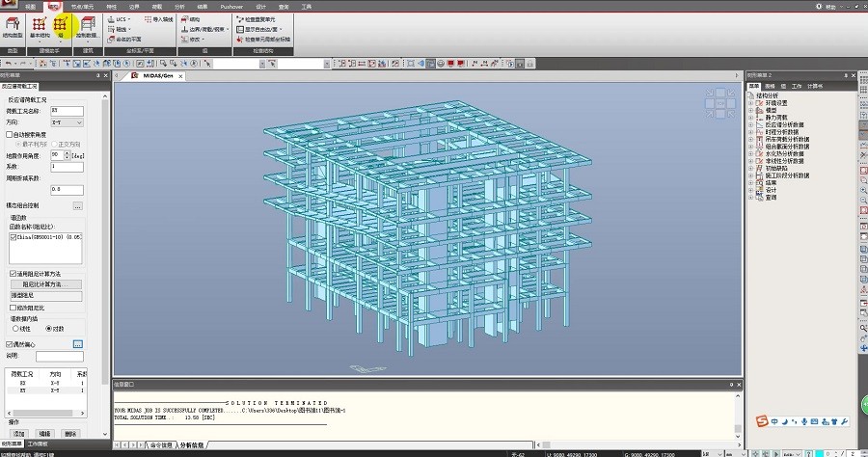The width and height of the screenshot is (868, 457).
Task: Click the 导入轴线 import axis icon
Action: click(161, 18)
